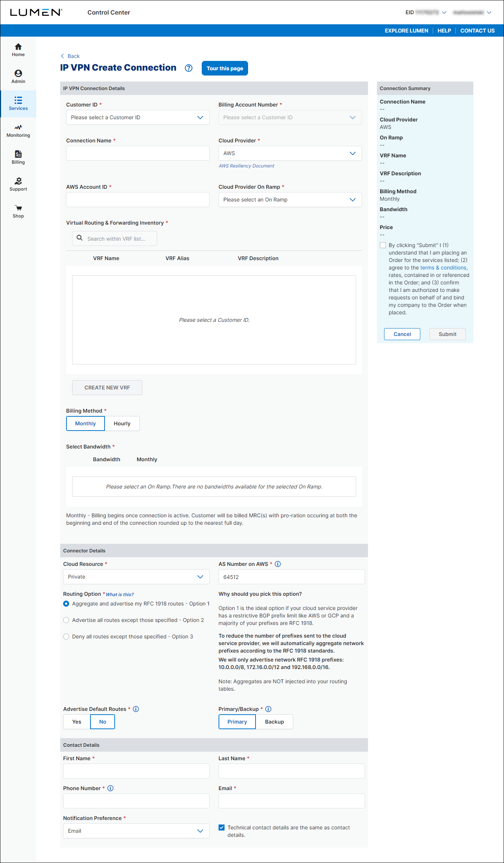Open the Customer ID dropdown
The width and height of the screenshot is (504, 863).
(138, 117)
